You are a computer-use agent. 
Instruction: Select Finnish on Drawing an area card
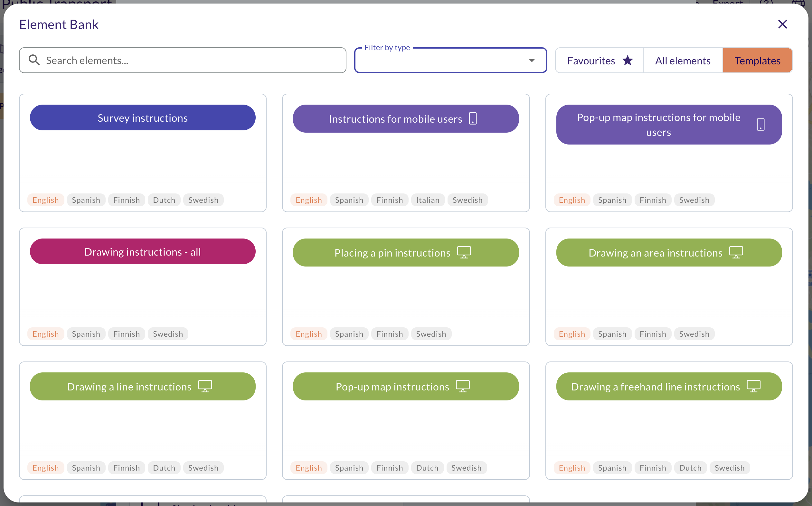click(x=653, y=334)
